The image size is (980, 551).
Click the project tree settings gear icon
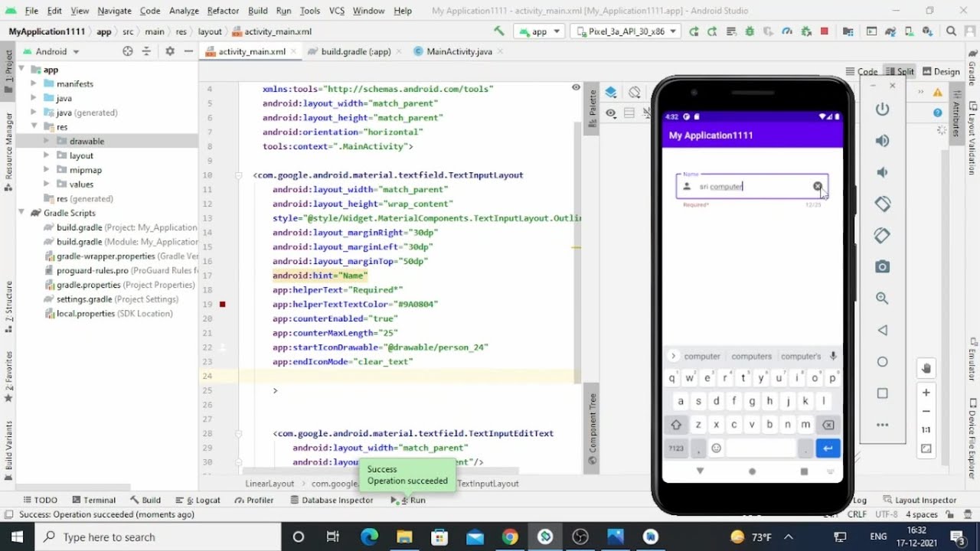pos(170,51)
